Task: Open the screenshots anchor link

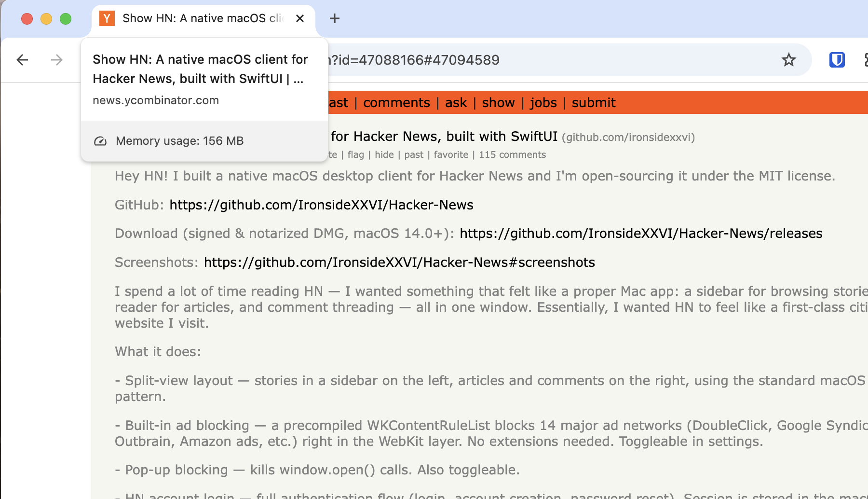Action: [x=399, y=263]
